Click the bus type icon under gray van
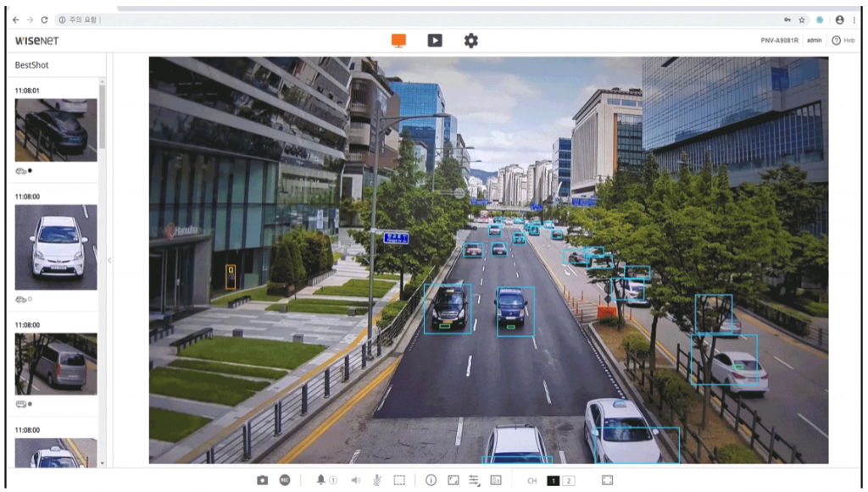This screenshot has height=492, width=868. [x=21, y=404]
